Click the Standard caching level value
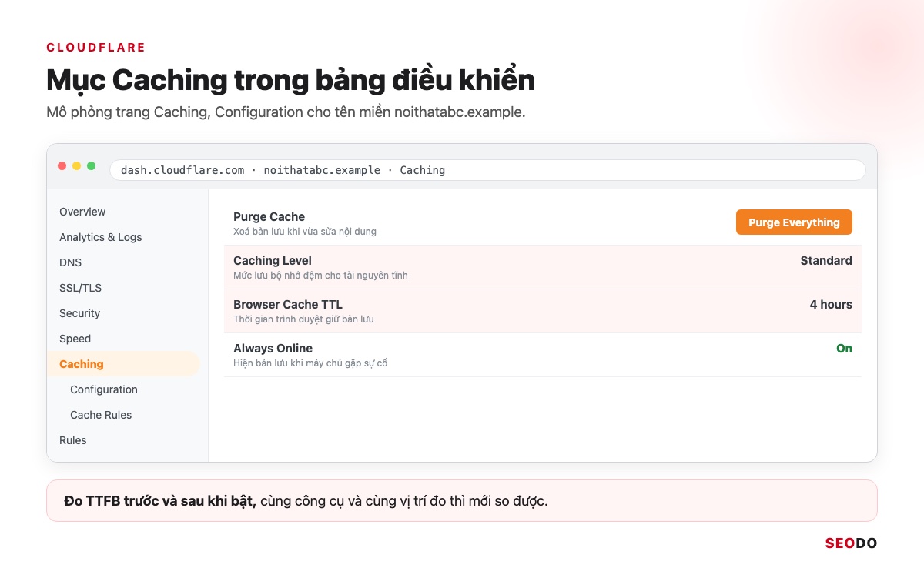 point(826,261)
